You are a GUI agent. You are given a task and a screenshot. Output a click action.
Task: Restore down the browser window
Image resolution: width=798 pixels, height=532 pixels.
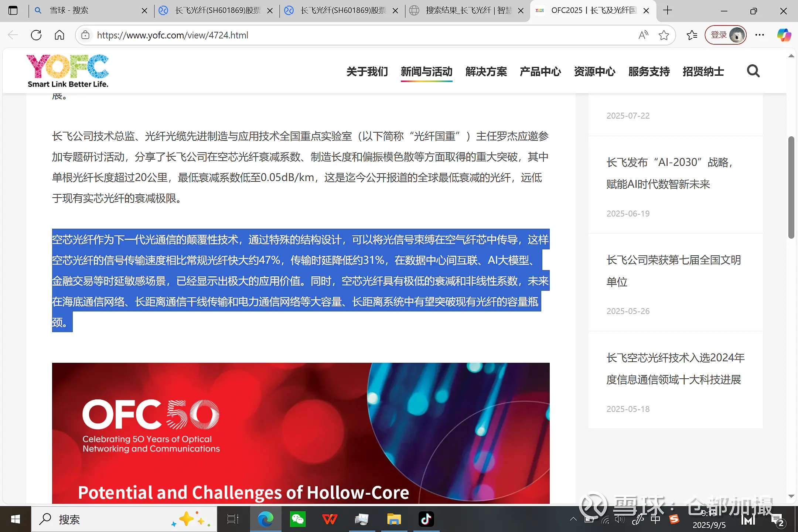pos(754,11)
